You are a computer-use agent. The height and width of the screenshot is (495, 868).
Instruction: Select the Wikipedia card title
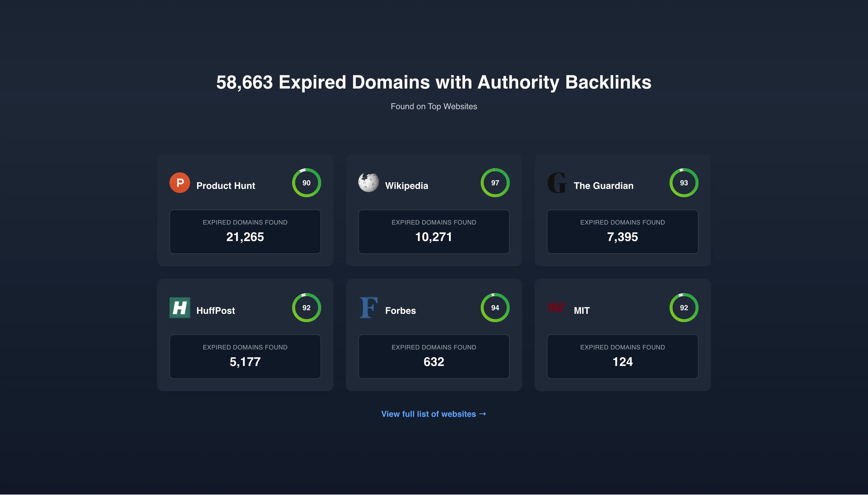tap(407, 186)
